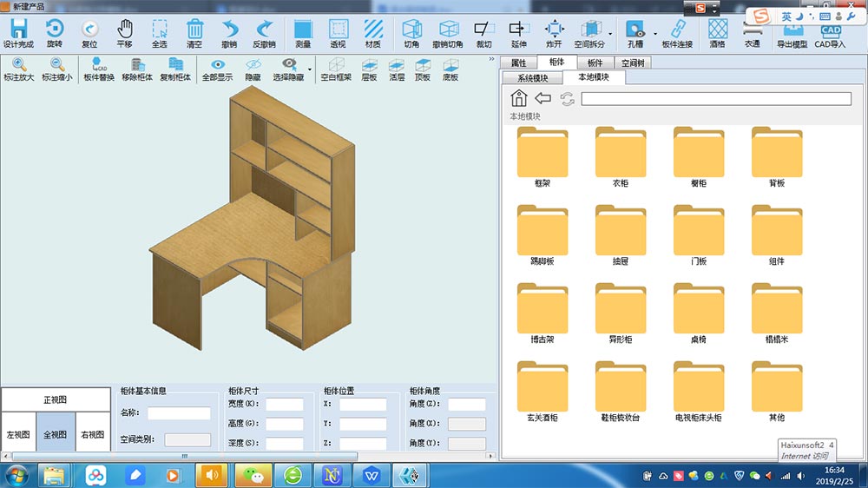Select the 裁切 trim tool
Viewport: 868px width, 488px height.
[483, 29]
